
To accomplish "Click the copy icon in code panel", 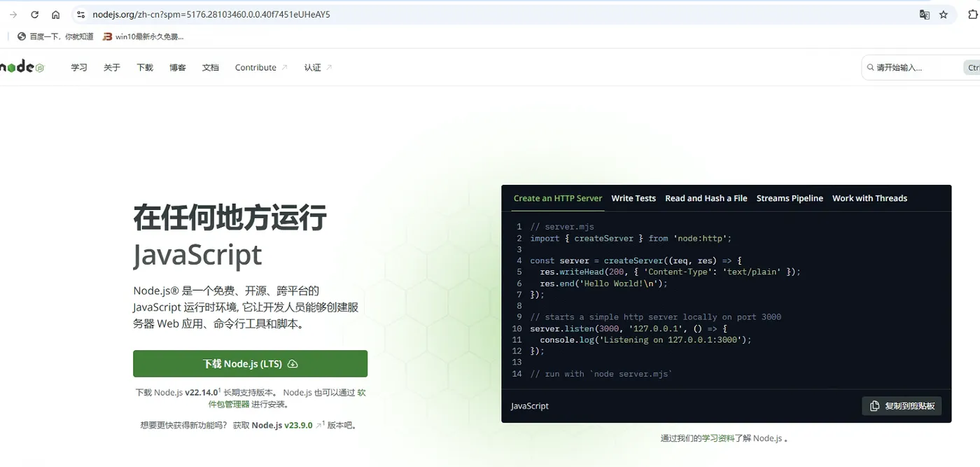I will [x=874, y=406].
